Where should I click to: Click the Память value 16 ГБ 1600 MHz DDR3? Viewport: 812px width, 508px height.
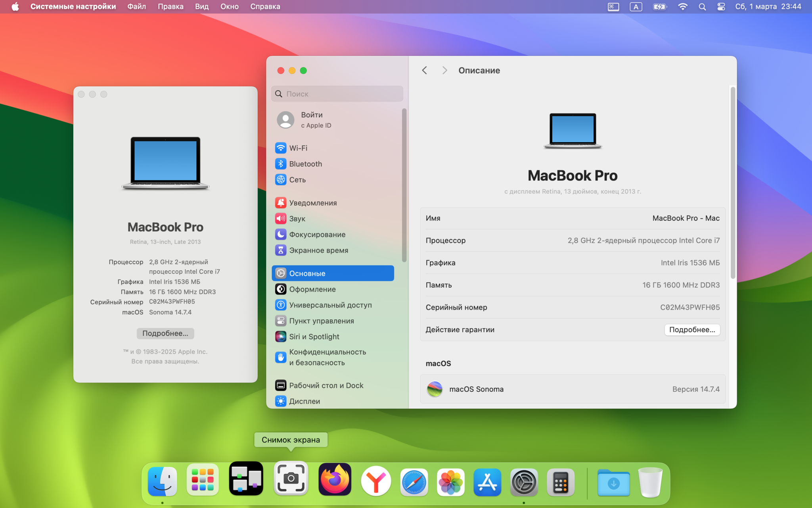click(681, 285)
